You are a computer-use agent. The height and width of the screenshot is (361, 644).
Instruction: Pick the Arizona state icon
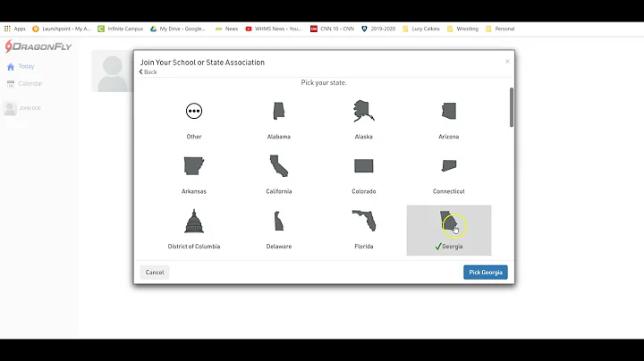click(448, 111)
